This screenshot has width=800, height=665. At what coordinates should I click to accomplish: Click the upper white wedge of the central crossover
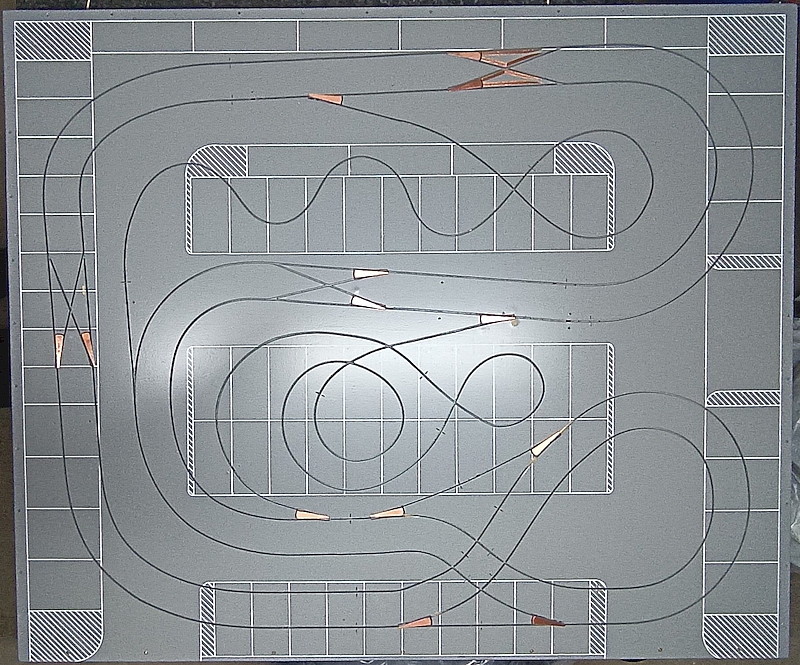click(369, 273)
